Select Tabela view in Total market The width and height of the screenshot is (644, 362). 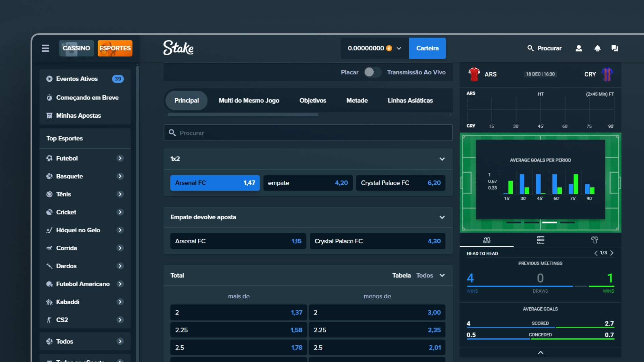tap(401, 276)
